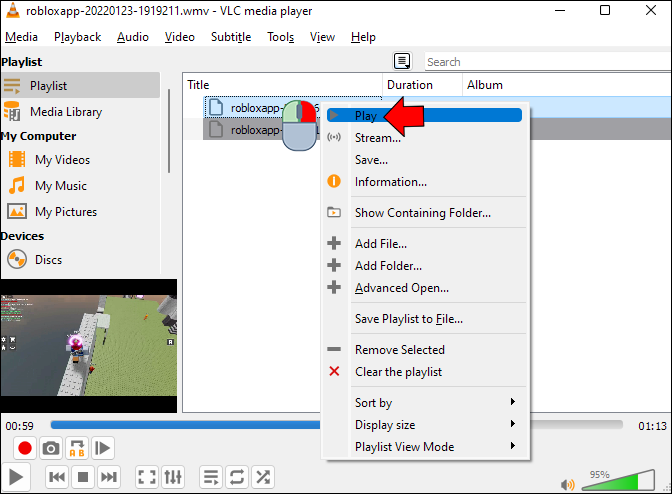
Task: Expand the Playlist View Mode submenu
Action: point(424,446)
